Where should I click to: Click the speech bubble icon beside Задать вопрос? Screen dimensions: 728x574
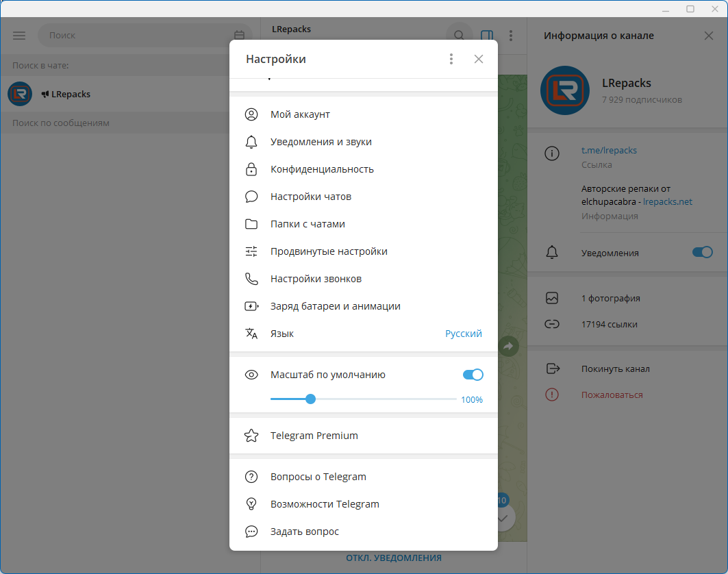[x=251, y=532]
